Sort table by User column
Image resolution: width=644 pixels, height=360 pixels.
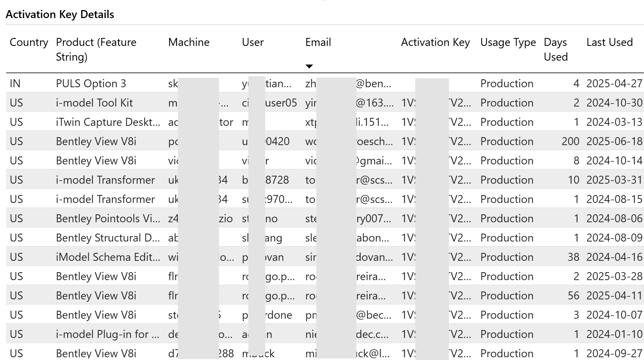252,42
